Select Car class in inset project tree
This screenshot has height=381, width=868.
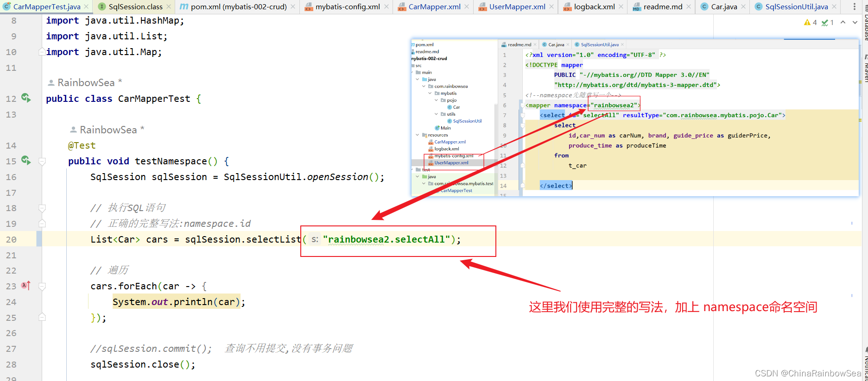click(456, 107)
